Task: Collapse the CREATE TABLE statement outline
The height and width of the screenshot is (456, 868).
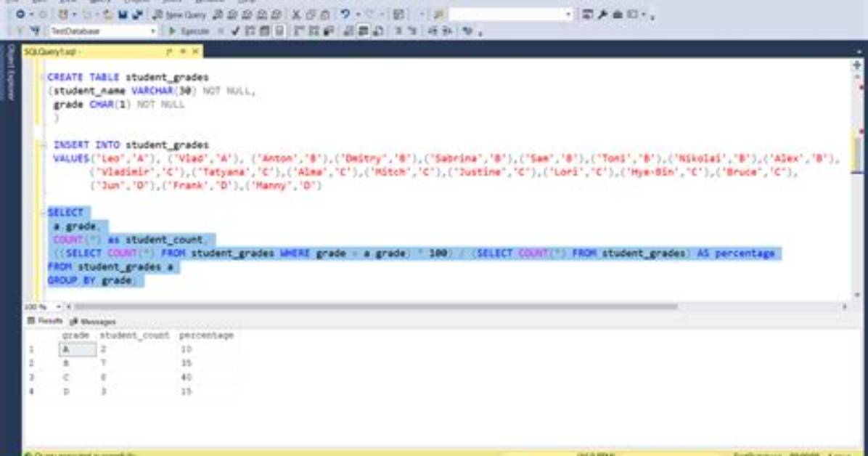Action: coord(43,78)
